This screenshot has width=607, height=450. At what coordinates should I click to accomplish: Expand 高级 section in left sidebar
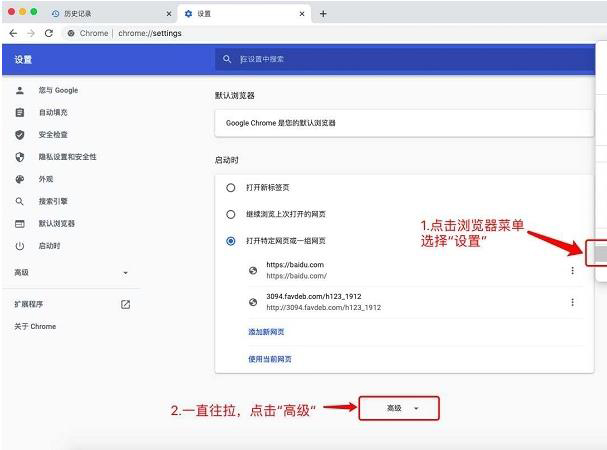[x=125, y=273]
